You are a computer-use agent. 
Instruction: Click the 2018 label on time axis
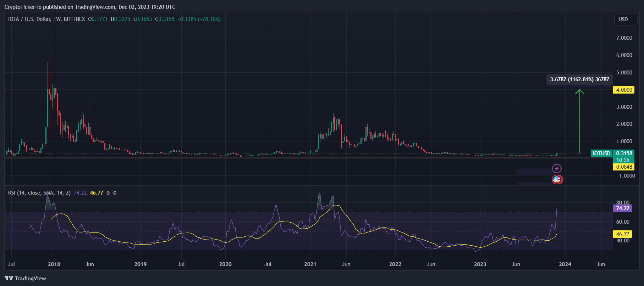(x=54, y=264)
